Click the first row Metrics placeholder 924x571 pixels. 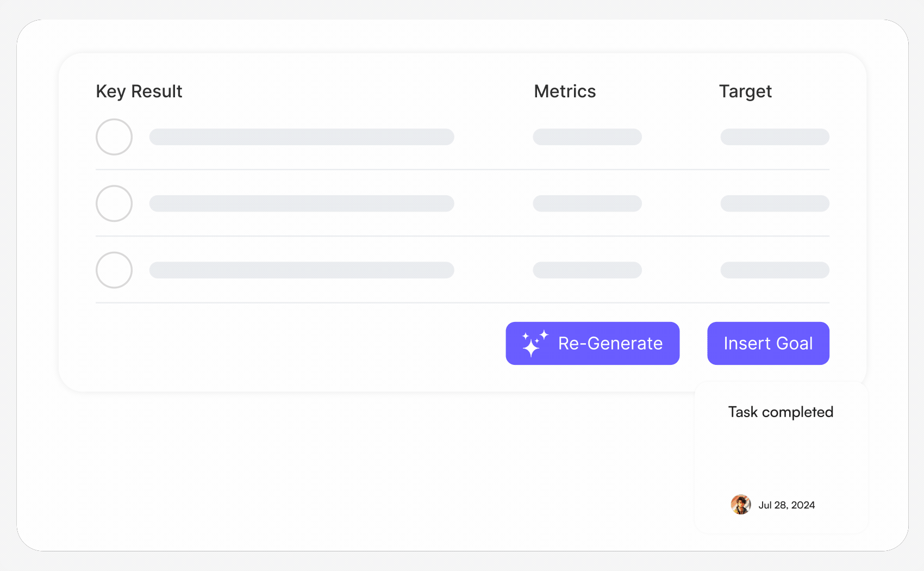(587, 137)
